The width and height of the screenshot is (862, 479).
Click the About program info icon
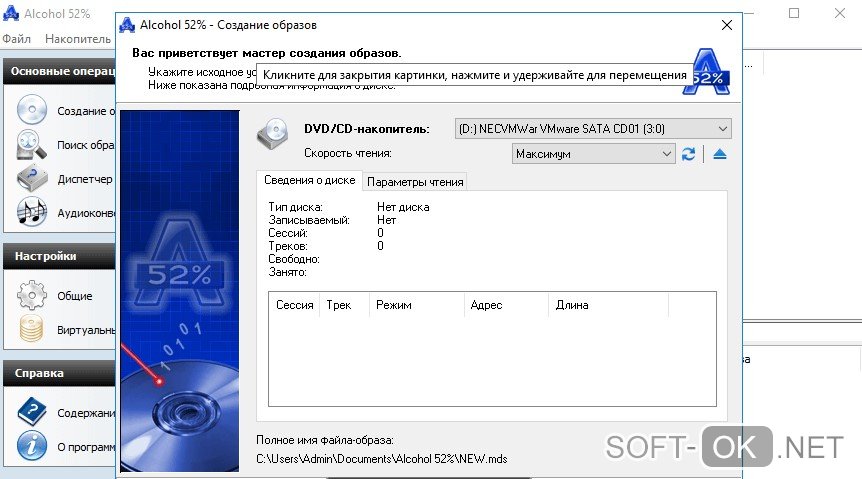click(32, 445)
